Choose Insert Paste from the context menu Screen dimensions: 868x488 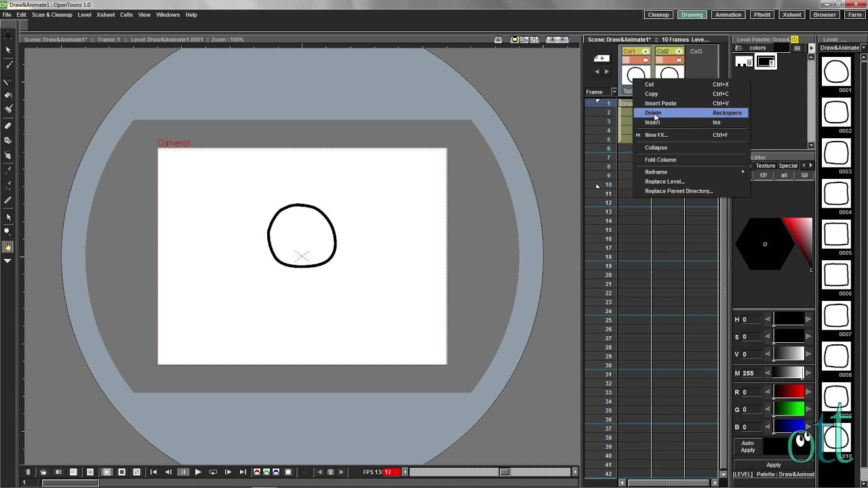pyautogui.click(x=691, y=104)
